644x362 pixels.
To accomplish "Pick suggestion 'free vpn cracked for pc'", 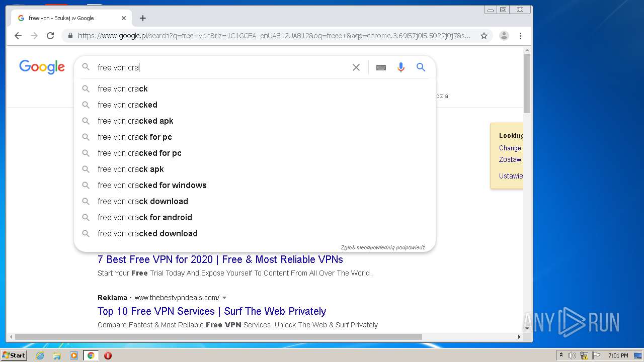I will tap(255, 153).
